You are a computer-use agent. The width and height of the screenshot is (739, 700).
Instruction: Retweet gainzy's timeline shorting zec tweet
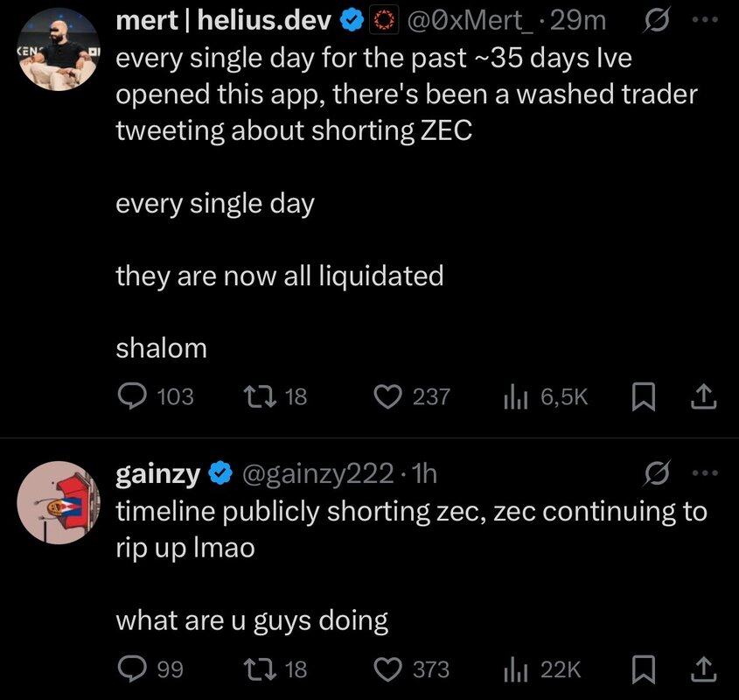pyautogui.click(x=258, y=669)
